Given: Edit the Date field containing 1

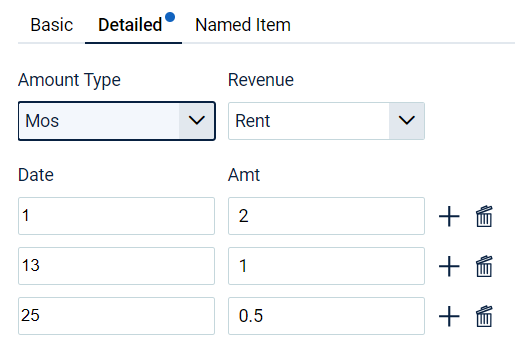Looking at the screenshot, I should [x=116, y=216].
